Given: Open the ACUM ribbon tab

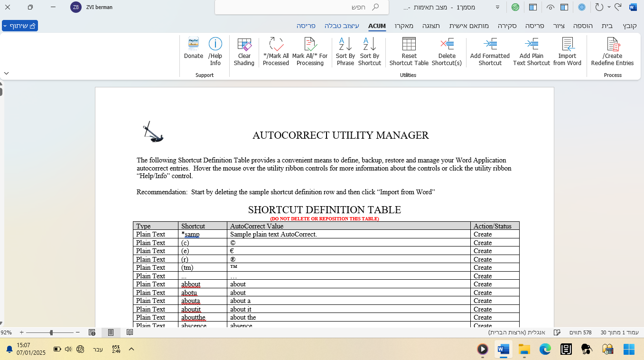Looking at the screenshot, I should click(x=377, y=26).
